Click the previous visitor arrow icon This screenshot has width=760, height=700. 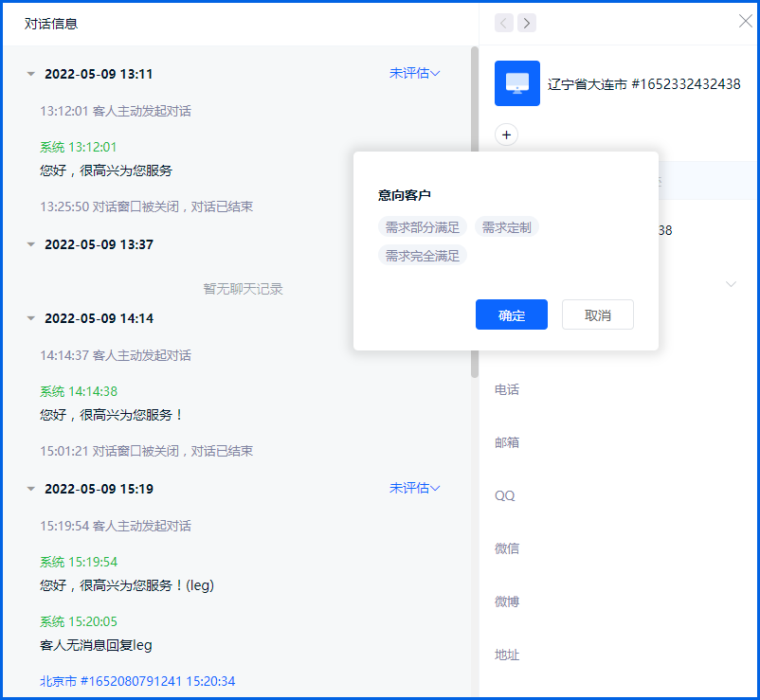(504, 23)
